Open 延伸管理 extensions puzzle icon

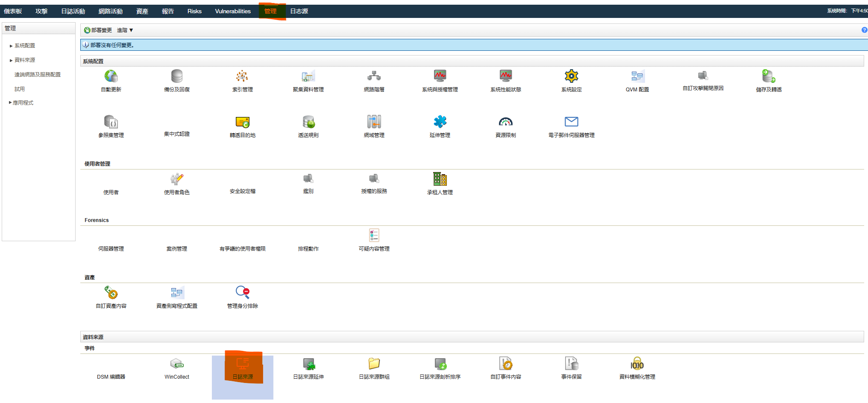pos(440,122)
